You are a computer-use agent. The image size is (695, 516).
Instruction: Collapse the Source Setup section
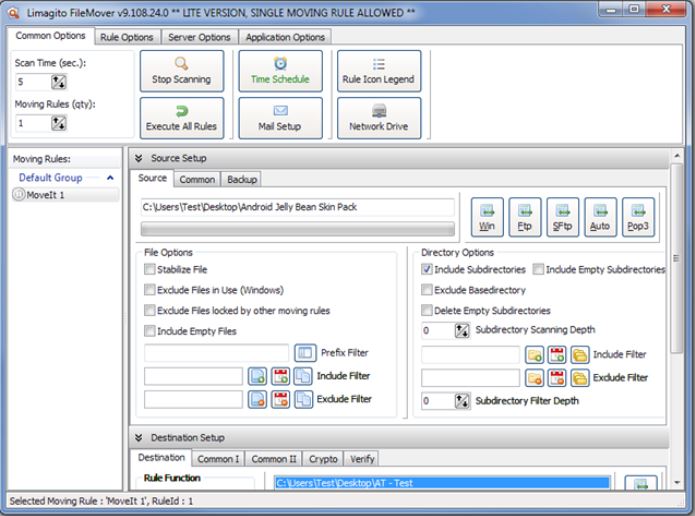pyautogui.click(x=139, y=158)
